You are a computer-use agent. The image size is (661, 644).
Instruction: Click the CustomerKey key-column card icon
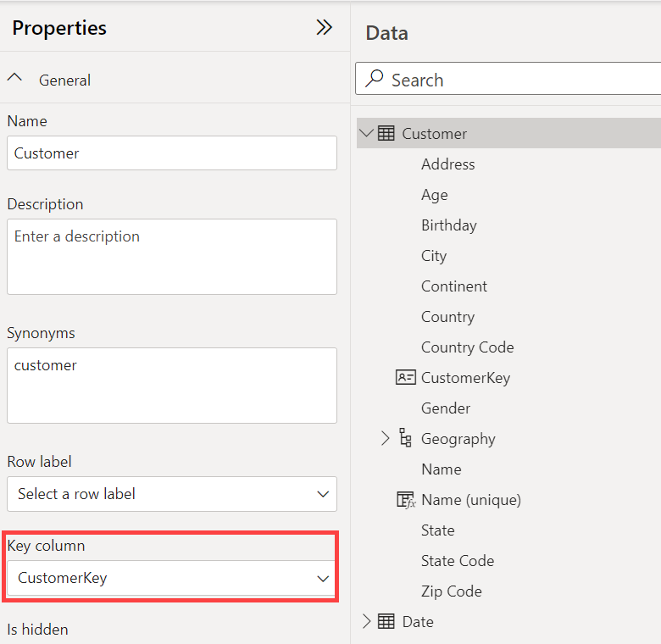(x=405, y=377)
